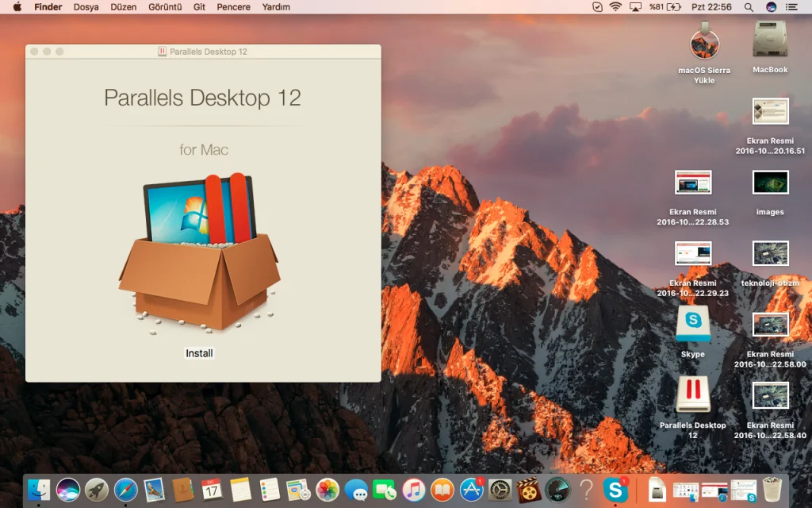This screenshot has height=508, width=812.
Task: Open the Dosya menu
Action: pyautogui.click(x=86, y=7)
